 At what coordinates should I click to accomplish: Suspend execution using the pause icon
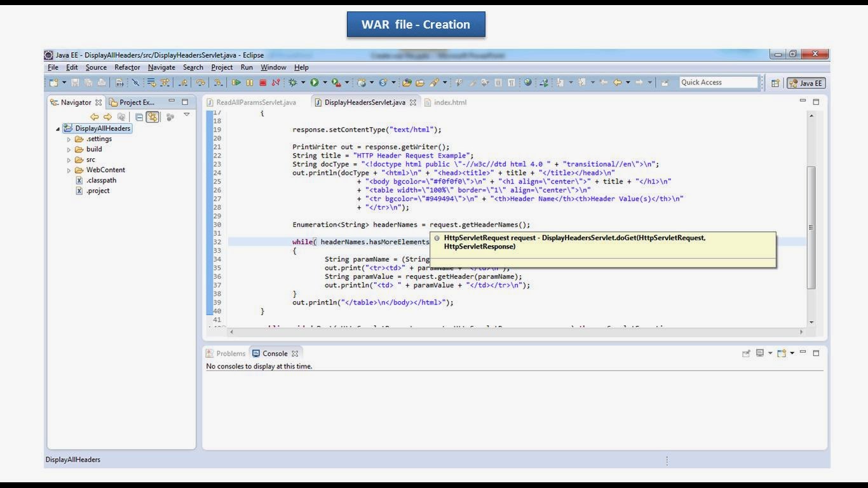[x=250, y=83]
